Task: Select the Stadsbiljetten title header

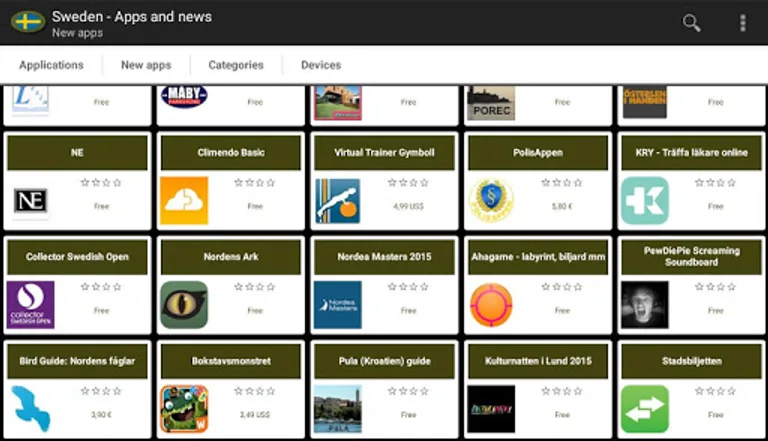Action: pyautogui.click(x=691, y=361)
